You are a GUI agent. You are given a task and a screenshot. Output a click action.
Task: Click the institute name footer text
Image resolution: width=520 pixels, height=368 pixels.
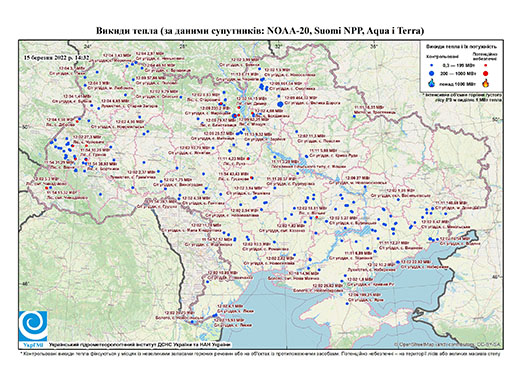(140, 344)
